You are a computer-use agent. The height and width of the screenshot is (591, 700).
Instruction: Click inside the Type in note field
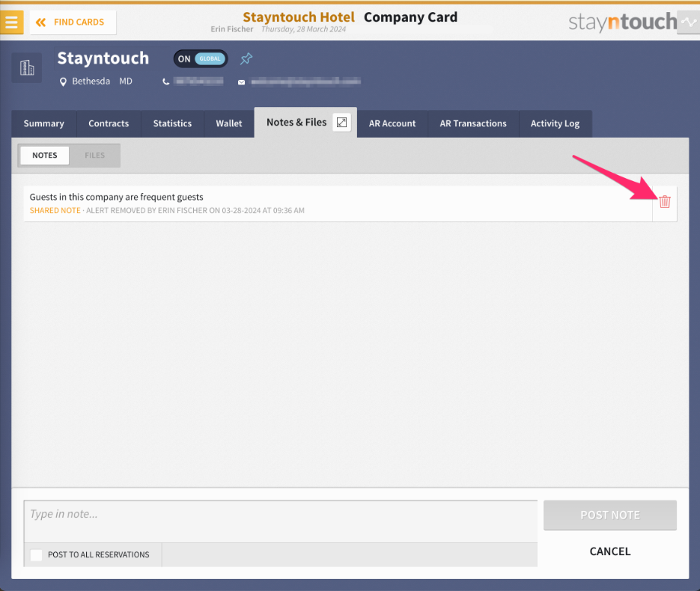coord(280,521)
